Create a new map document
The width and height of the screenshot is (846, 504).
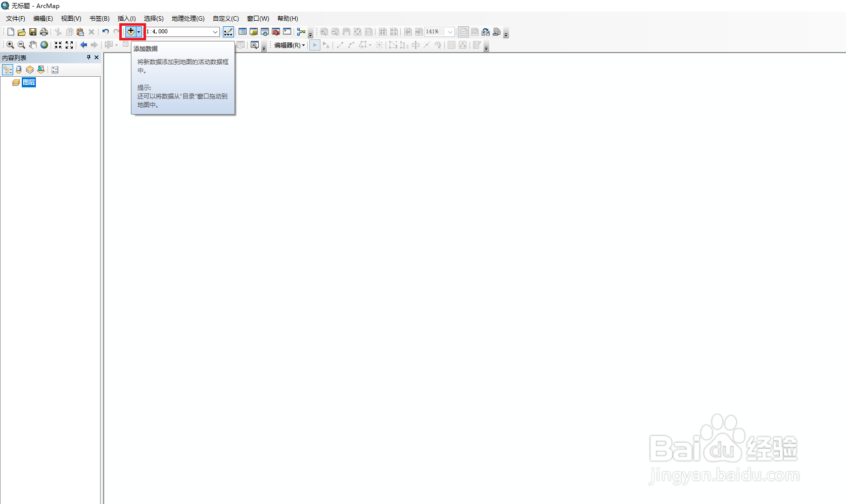click(x=11, y=32)
